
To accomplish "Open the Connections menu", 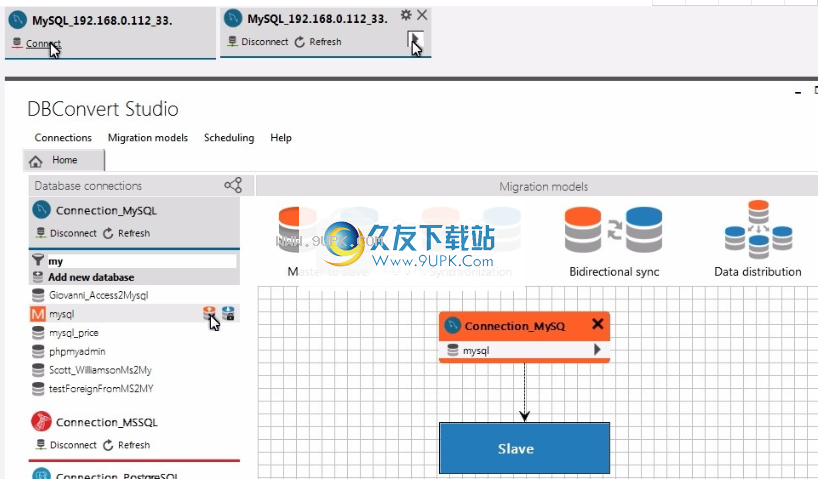I will pyautogui.click(x=63, y=138).
